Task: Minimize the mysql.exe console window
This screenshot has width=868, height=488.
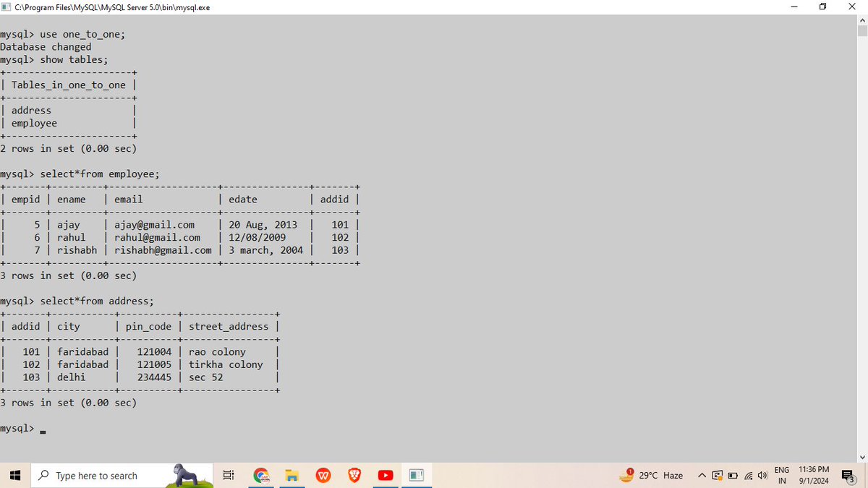Action: [793, 7]
